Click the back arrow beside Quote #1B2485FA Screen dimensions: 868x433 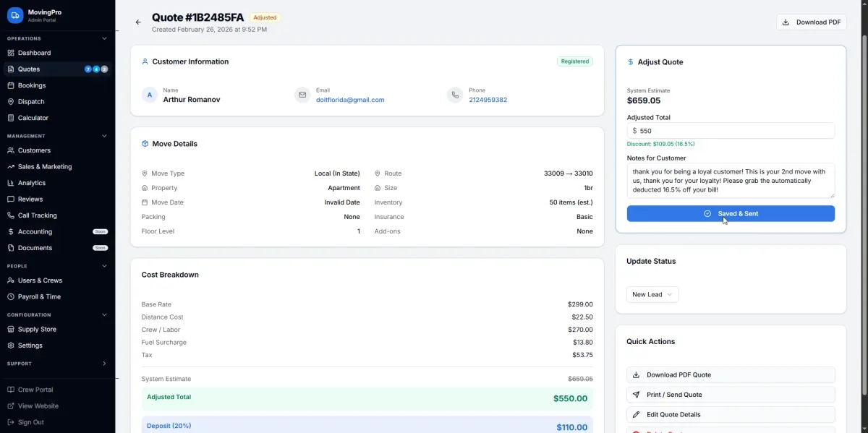point(137,22)
